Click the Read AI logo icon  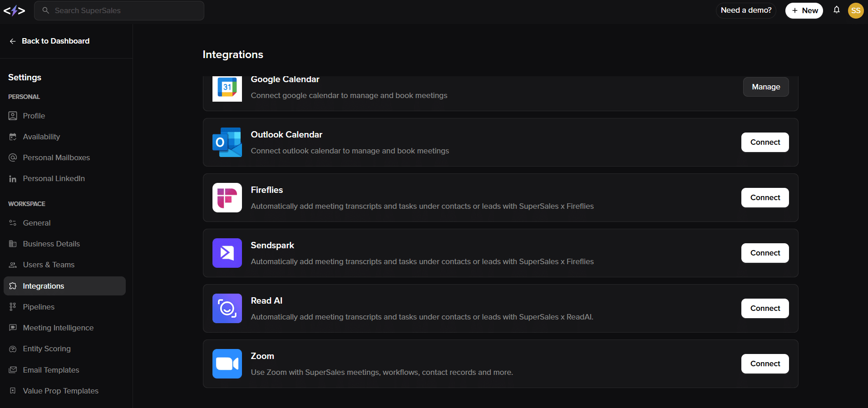(227, 309)
